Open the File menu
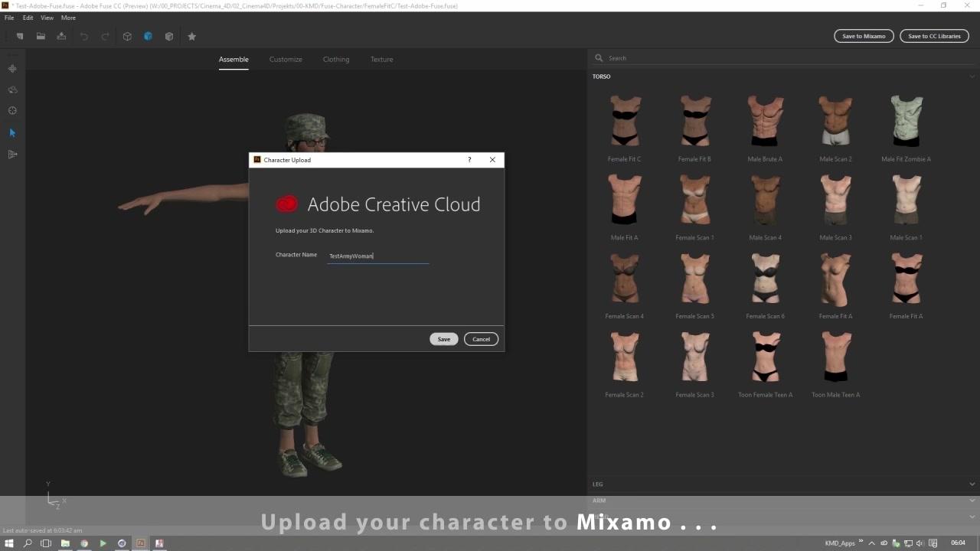Image resolution: width=980 pixels, height=551 pixels. click(x=8, y=17)
